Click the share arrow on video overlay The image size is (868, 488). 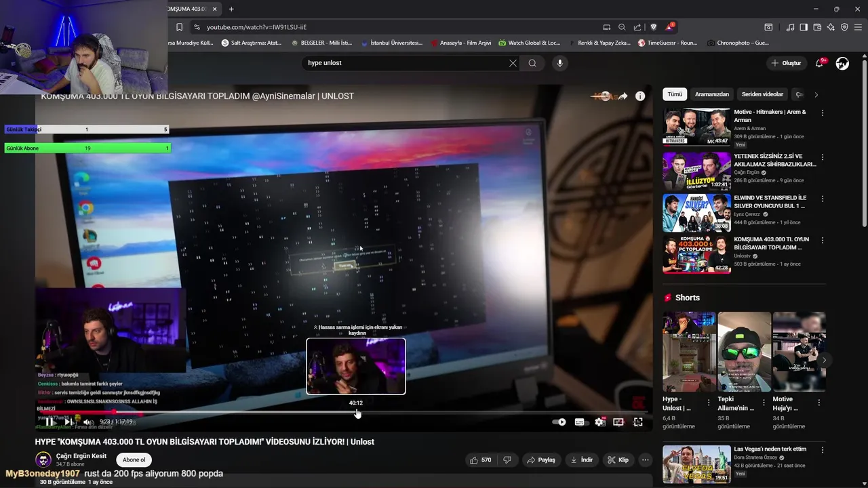click(x=623, y=96)
